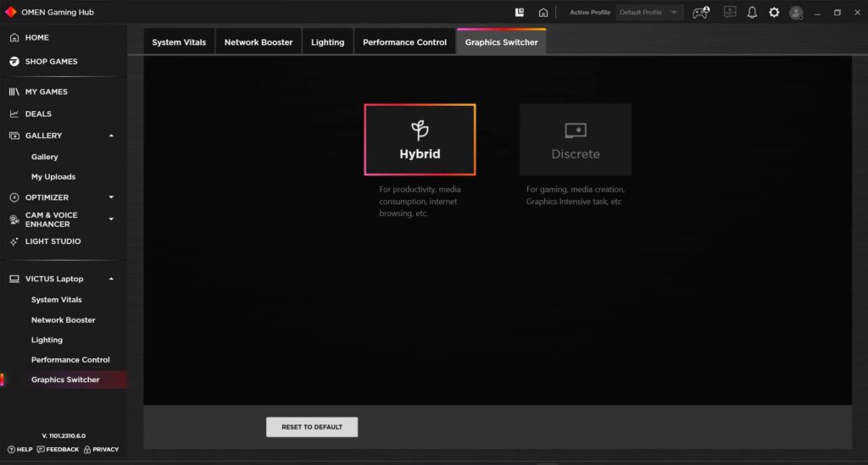Open MY GAMES library
Screen dimensions: 868x465
click(x=46, y=91)
